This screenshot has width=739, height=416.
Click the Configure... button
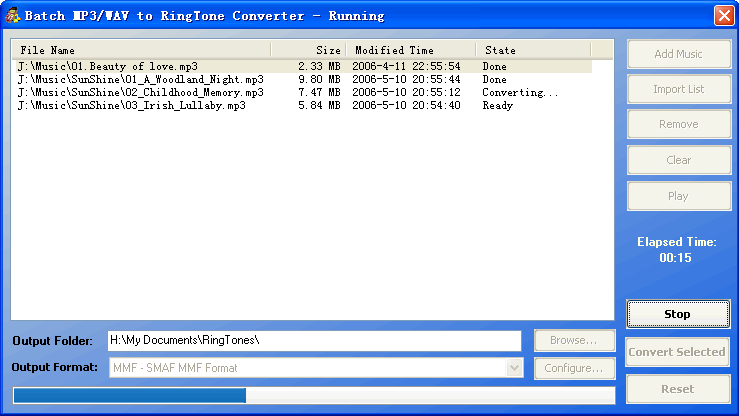575,368
